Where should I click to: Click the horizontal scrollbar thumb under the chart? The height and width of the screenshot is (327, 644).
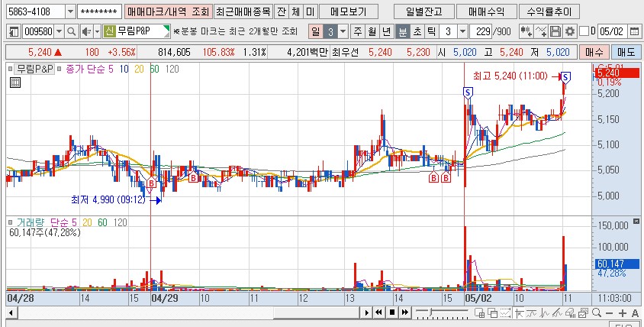click(x=315, y=313)
